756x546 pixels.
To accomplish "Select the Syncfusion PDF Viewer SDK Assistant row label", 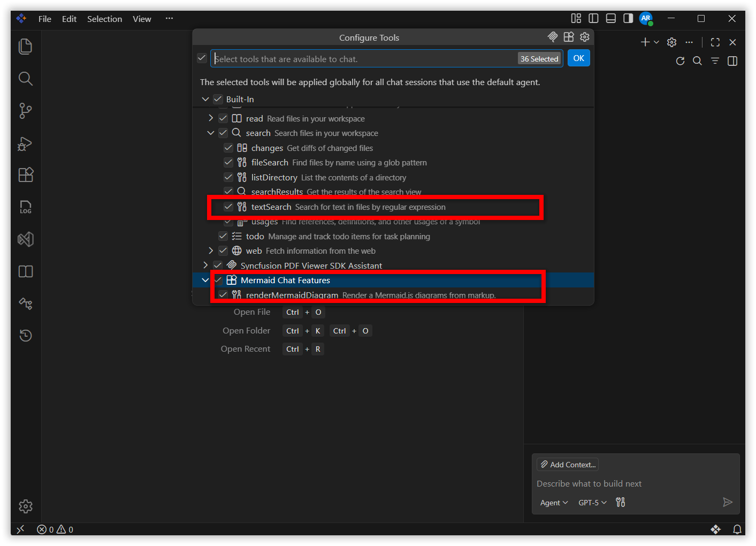I will click(311, 266).
